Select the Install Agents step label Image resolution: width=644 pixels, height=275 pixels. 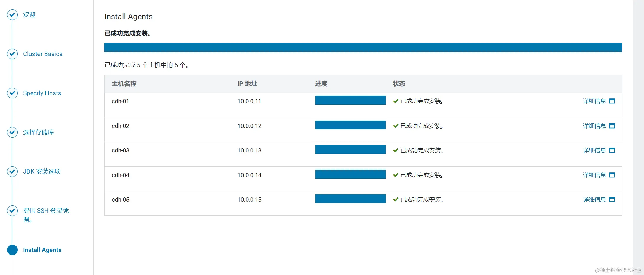click(x=42, y=250)
